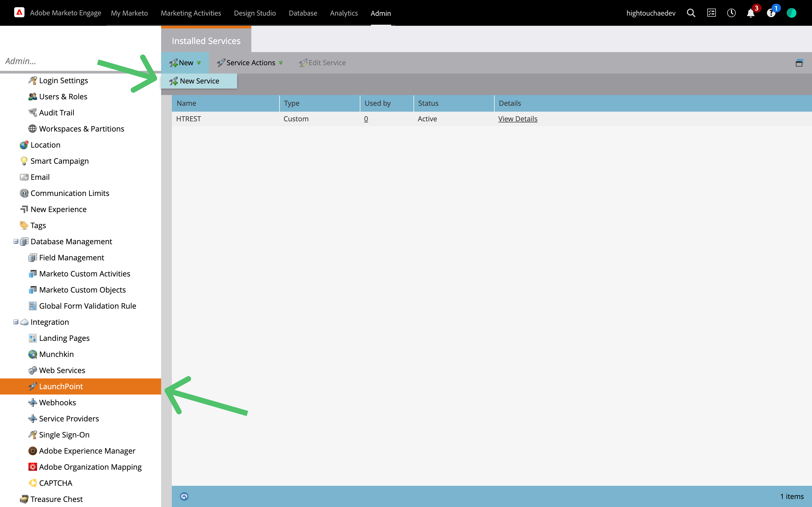Click the refresh icon in the footer
This screenshot has width=812, height=507.
(x=184, y=496)
